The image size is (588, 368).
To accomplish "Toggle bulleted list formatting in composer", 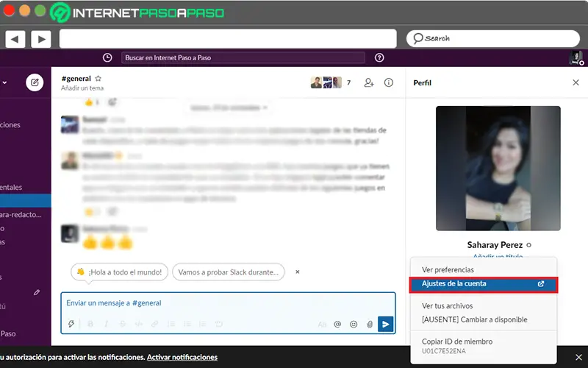I will pos(187,324).
